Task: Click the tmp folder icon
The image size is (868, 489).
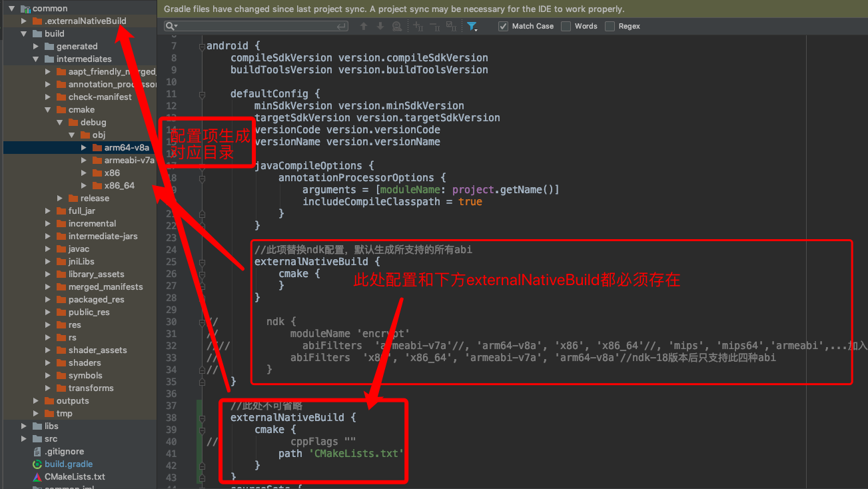Action: coord(49,413)
